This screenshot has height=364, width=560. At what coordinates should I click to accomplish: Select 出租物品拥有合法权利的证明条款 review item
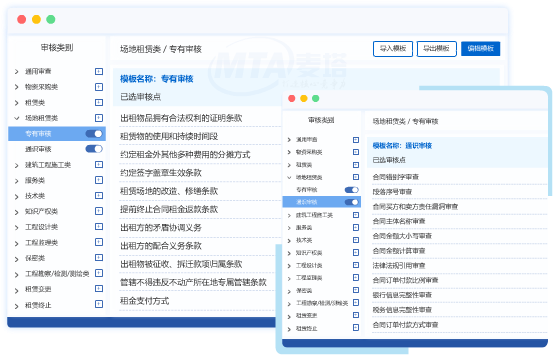[181, 118]
